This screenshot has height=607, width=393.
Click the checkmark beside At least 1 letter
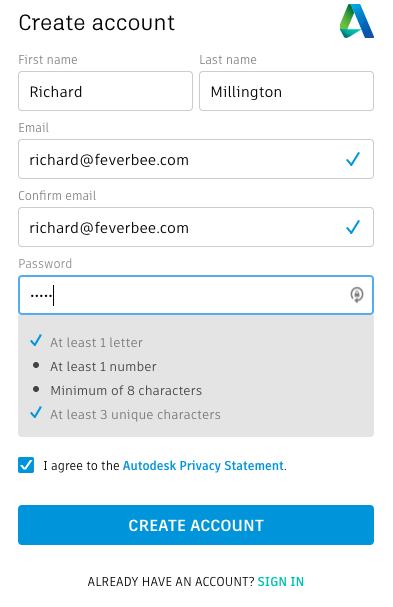(36, 341)
